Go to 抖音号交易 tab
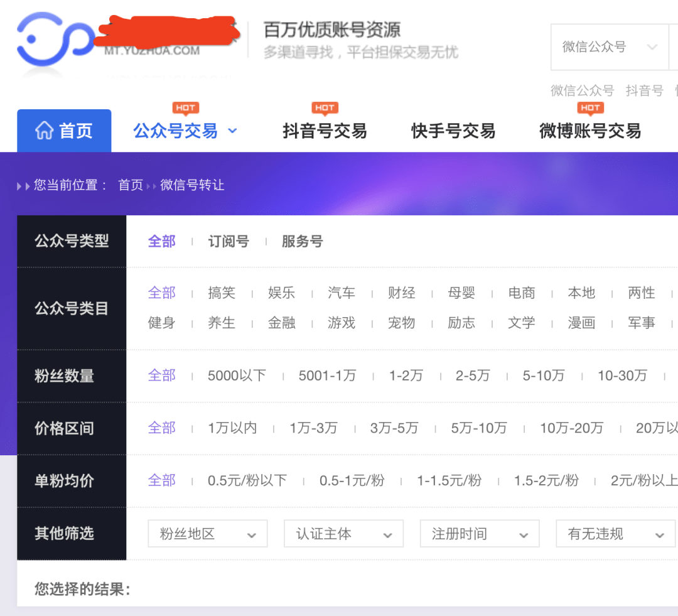This screenshot has width=678, height=616. pos(325,131)
